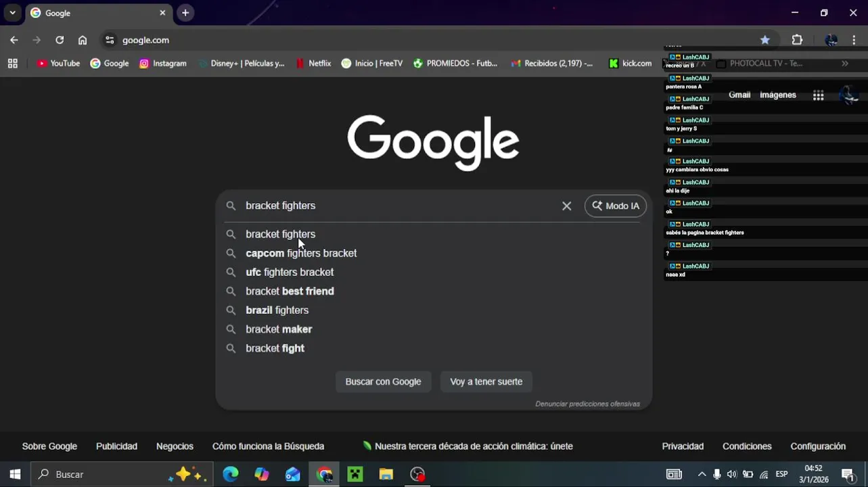Go back with the browser back arrow
This screenshot has width=868, height=487.
[x=14, y=40]
